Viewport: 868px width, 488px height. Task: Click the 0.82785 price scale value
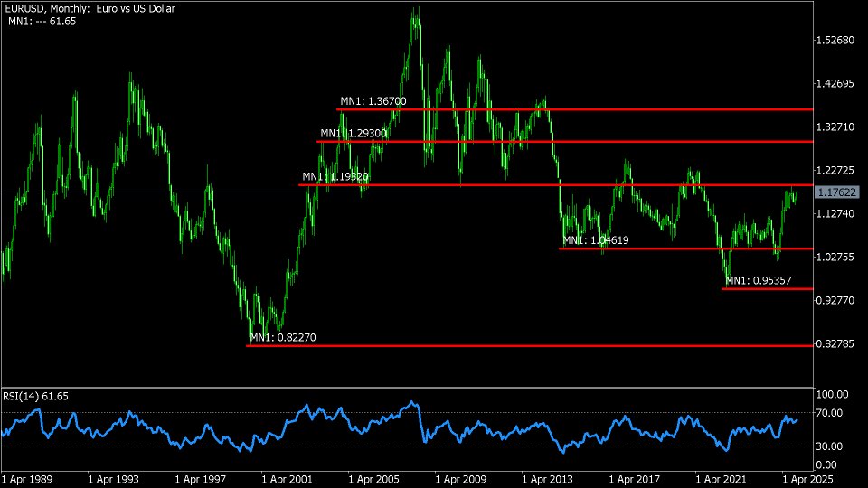835,343
